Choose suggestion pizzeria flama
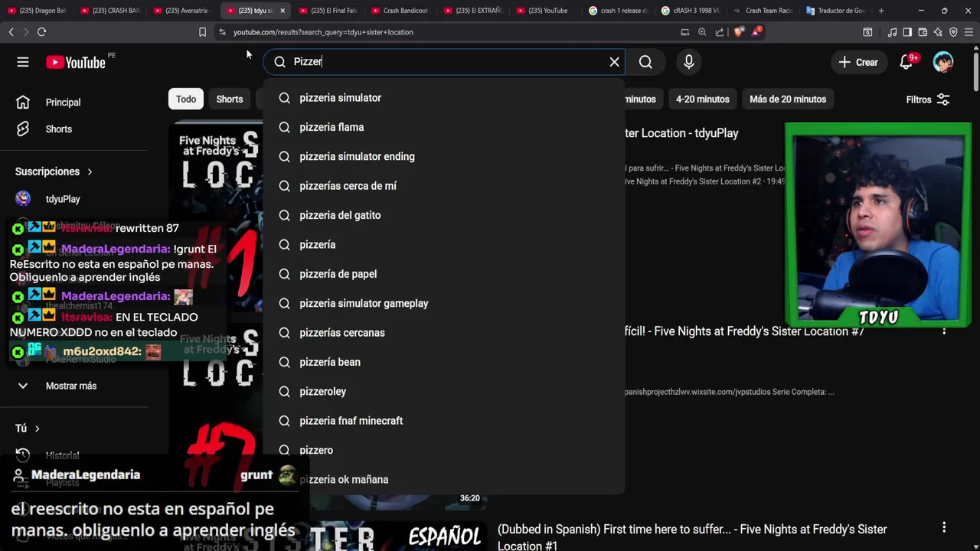Viewport: 980px width, 551px height. point(444,127)
